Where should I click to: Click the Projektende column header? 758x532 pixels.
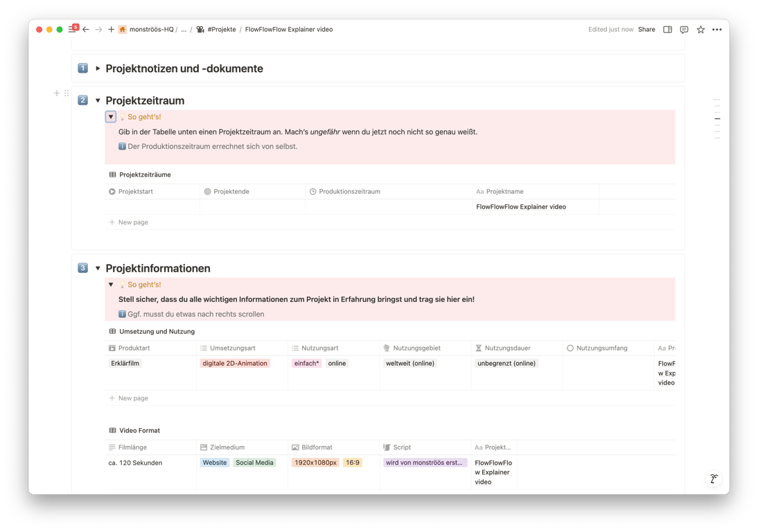click(252, 192)
